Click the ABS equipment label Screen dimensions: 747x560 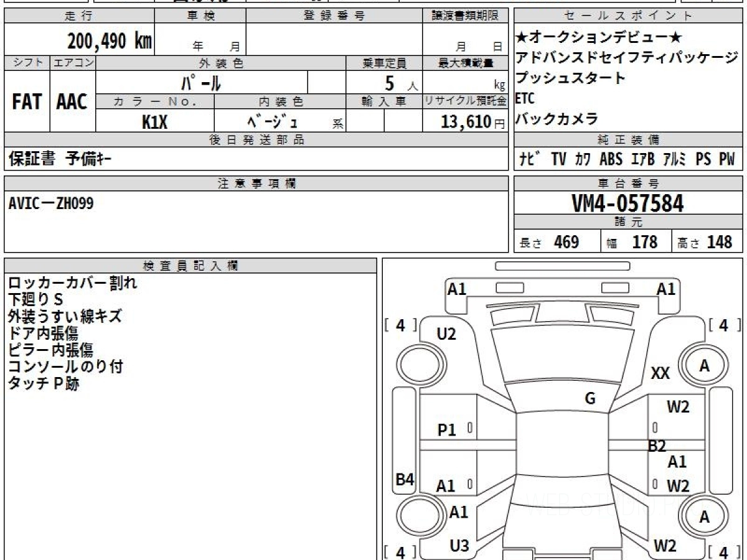(x=611, y=159)
